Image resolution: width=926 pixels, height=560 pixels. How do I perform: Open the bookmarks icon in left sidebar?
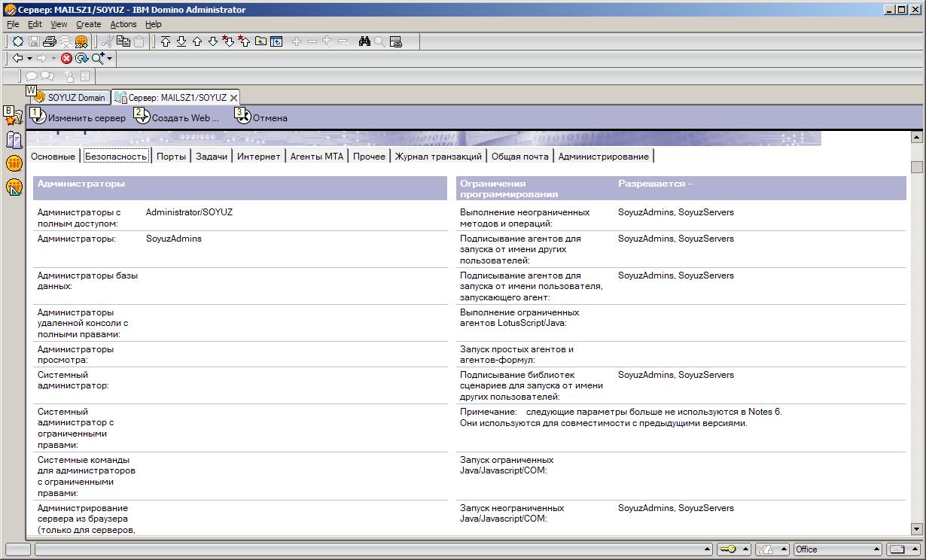(x=14, y=117)
